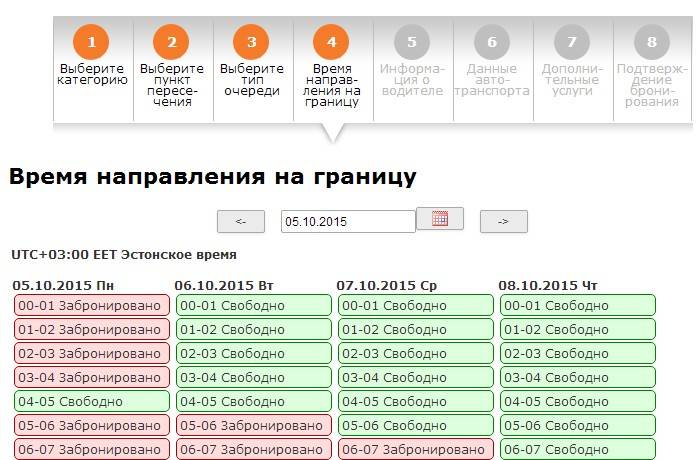Select 02-03 Свободно slot on 07.10.2015

coord(416,353)
